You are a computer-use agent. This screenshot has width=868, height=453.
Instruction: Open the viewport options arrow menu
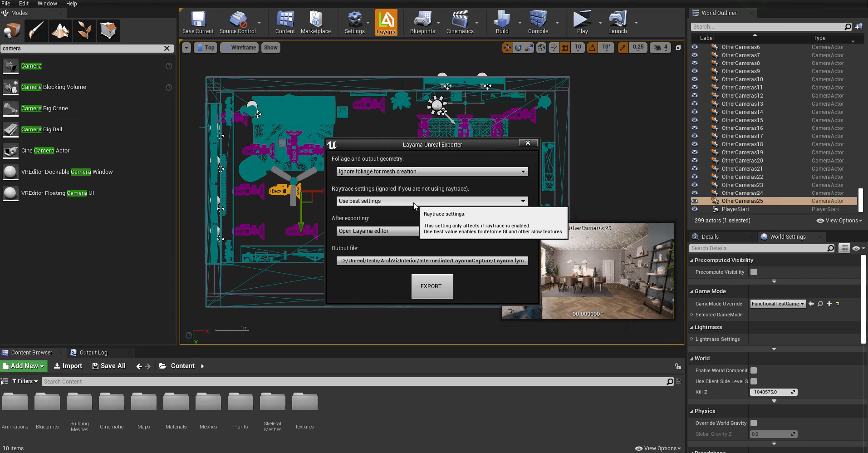tap(186, 47)
